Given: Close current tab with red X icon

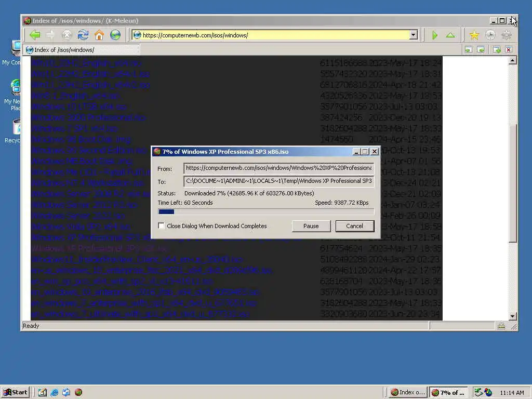Looking at the screenshot, I should 509,49.
